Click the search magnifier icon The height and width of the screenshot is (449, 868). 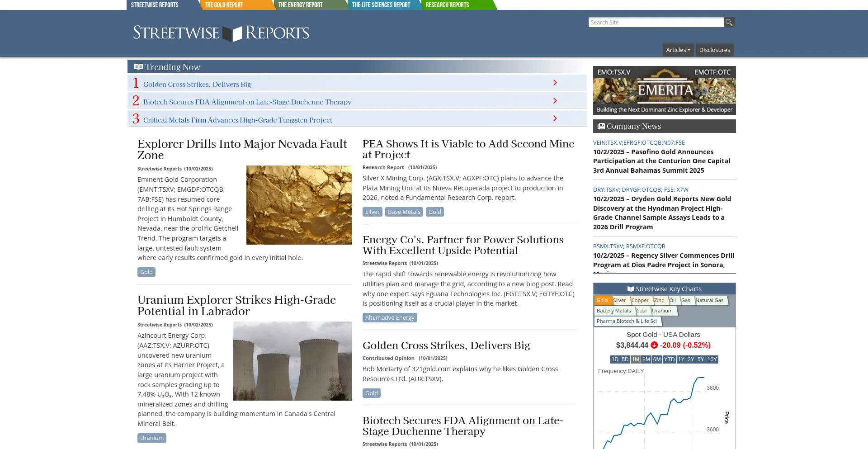click(x=729, y=22)
